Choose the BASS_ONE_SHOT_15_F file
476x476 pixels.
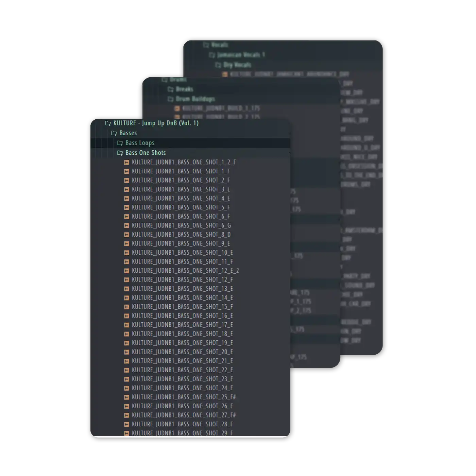182,307
